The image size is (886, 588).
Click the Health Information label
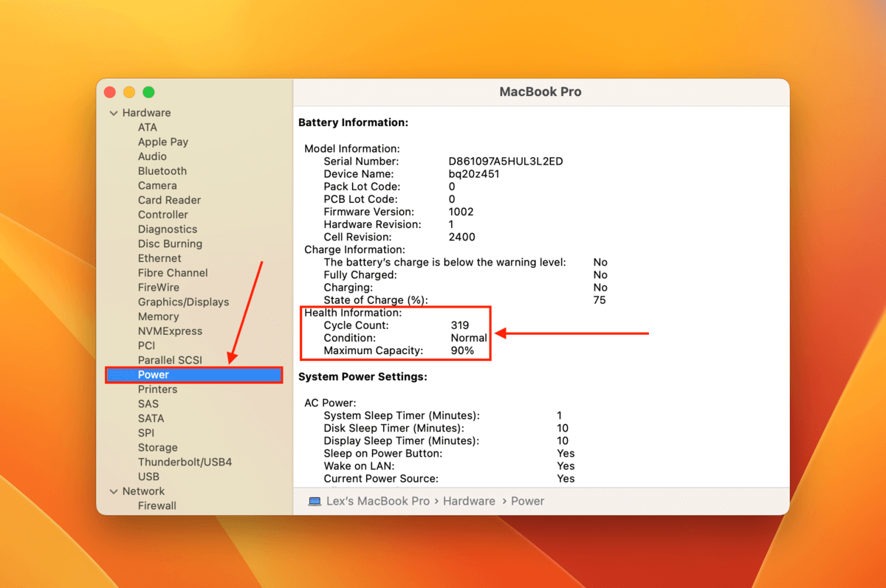pyautogui.click(x=353, y=313)
